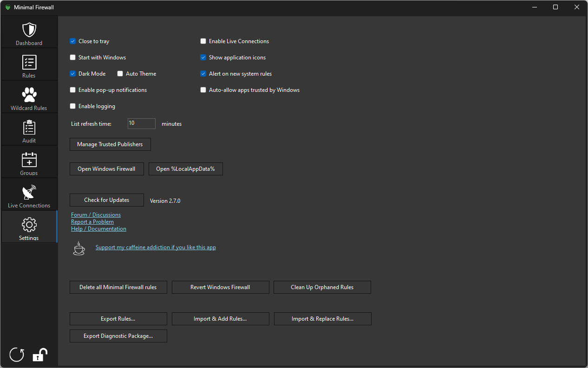Viewport: 588px width, 368px height.
Task: Click the minutes label
Action: (x=171, y=124)
